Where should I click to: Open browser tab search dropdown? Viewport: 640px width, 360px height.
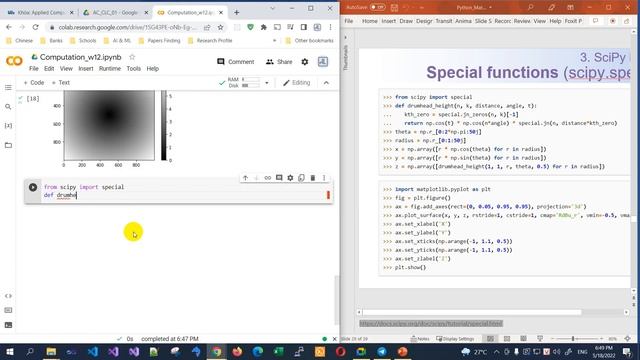pyautogui.click(x=272, y=8)
